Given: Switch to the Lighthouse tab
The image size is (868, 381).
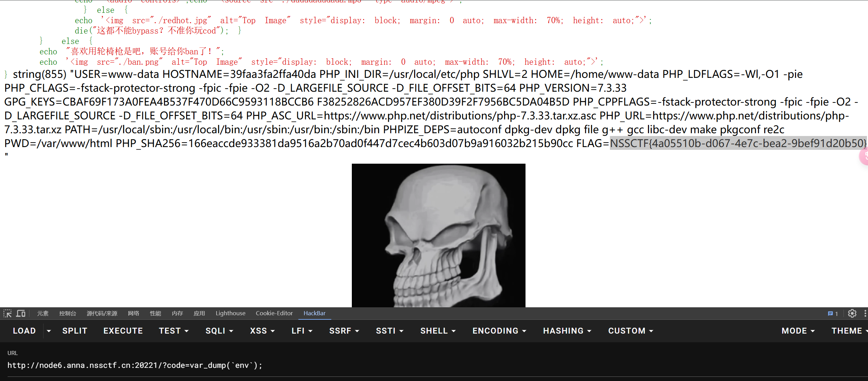Looking at the screenshot, I should click(x=230, y=314).
